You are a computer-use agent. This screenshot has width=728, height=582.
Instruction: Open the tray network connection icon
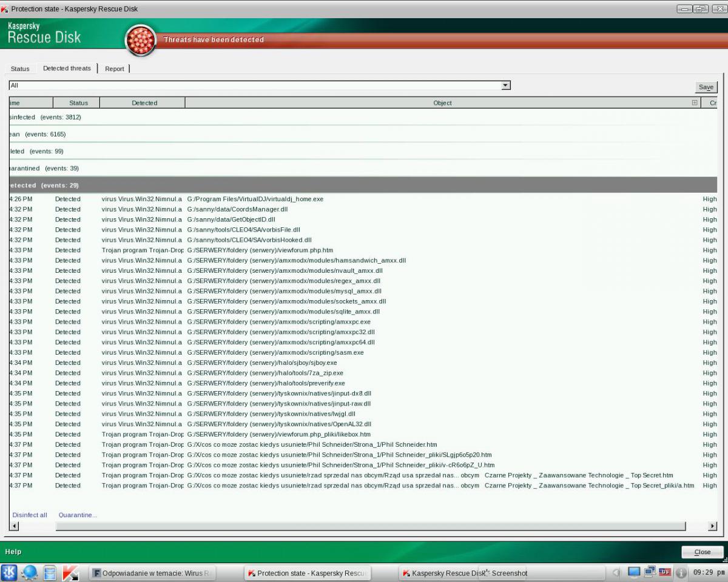(650, 572)
